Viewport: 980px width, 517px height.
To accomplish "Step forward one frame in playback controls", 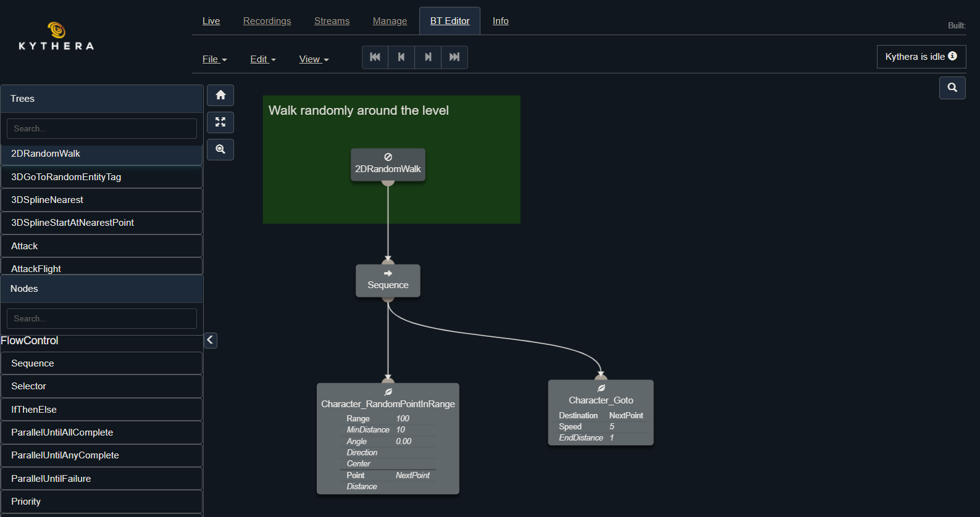I will pos(428,57).
